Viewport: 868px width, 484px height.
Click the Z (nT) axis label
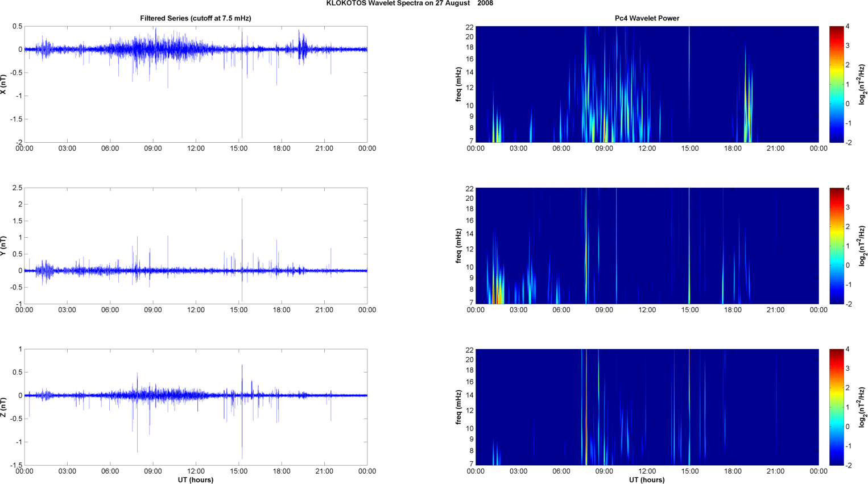coord(4,407)
